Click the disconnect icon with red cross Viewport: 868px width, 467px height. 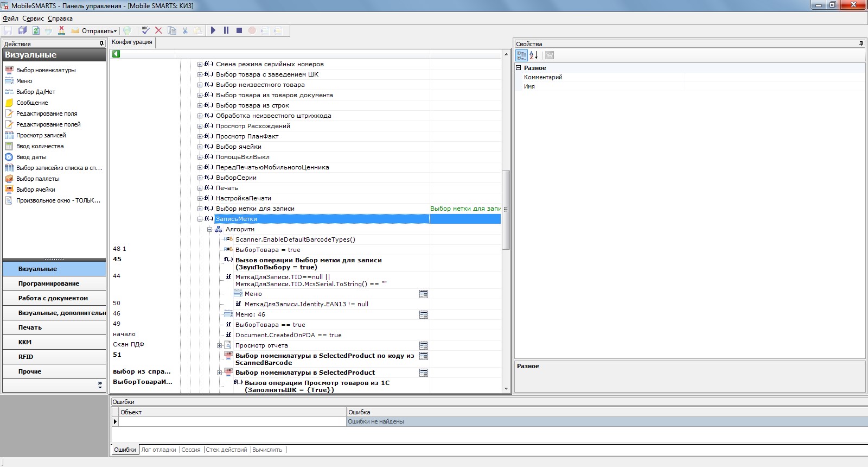(61, 30)
